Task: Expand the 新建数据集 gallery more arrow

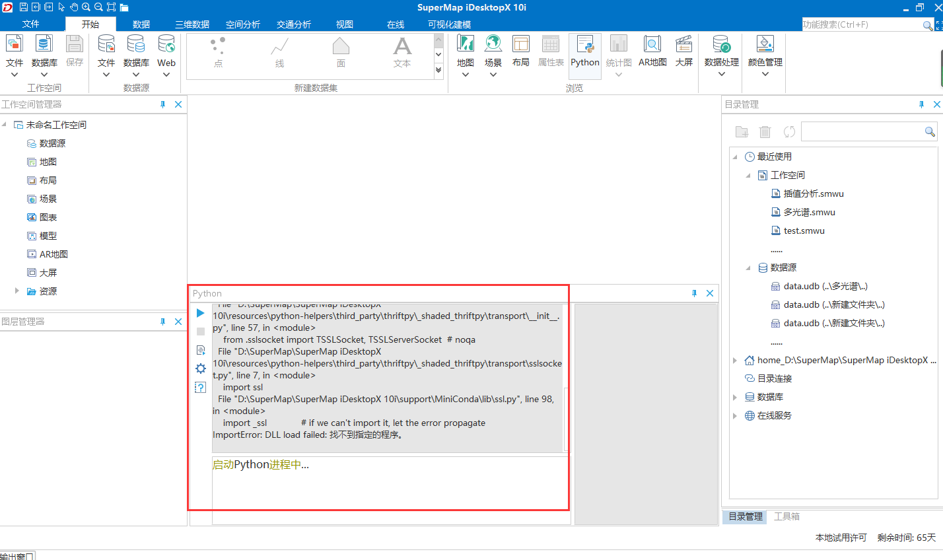Action: (x=438, y=70)
